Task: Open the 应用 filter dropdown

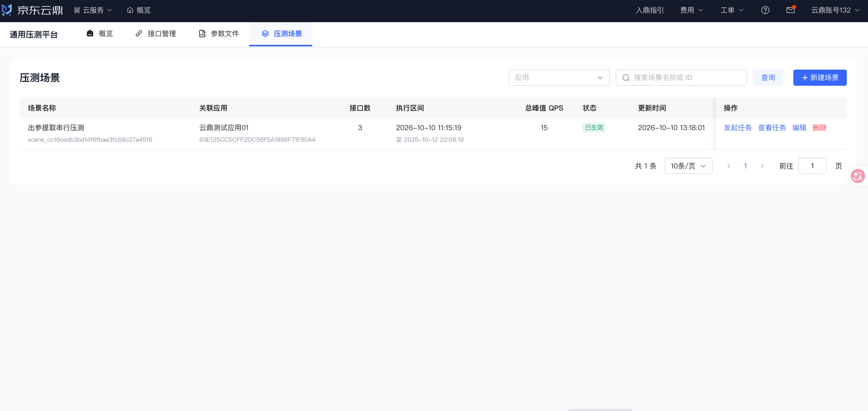Action: tap(559, 78)
